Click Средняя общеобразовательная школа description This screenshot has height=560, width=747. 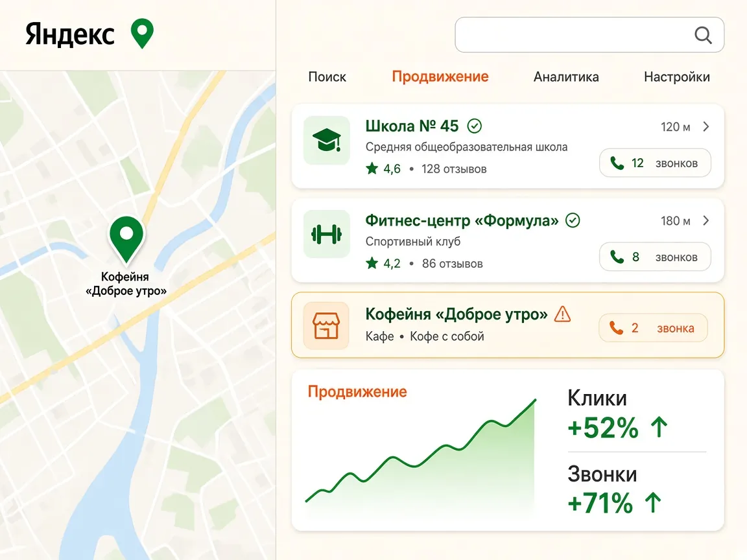click(466, 147)
